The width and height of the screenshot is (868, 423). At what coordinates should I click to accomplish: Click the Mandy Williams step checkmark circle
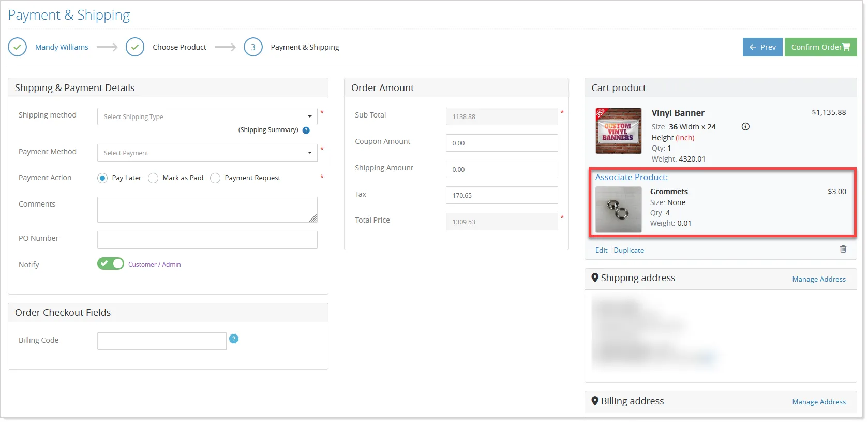17,47
